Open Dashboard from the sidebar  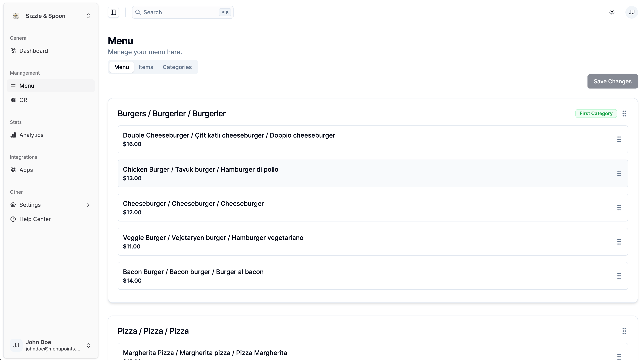[x=34, y=51]
